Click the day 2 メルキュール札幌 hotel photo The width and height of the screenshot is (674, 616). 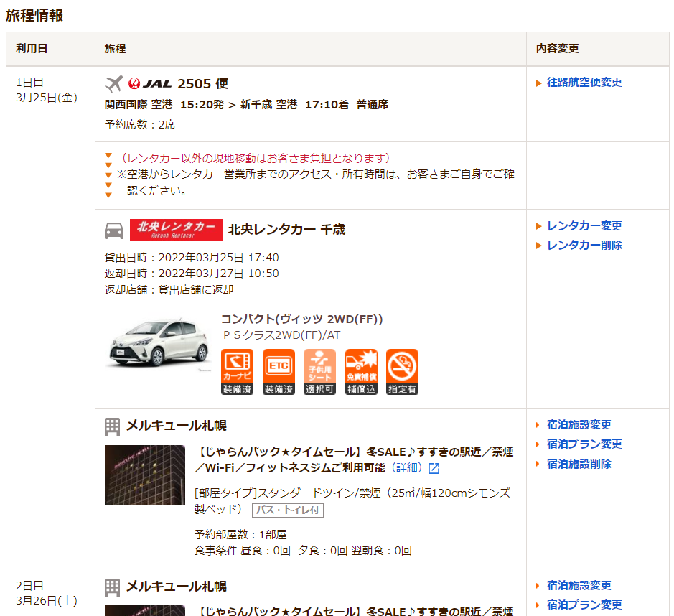tap(145, 610)
